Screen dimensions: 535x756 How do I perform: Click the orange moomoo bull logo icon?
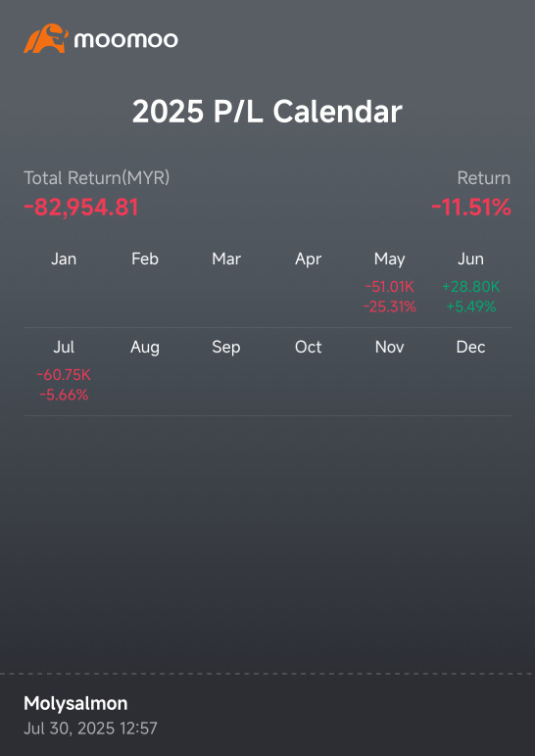coord(46,38)
